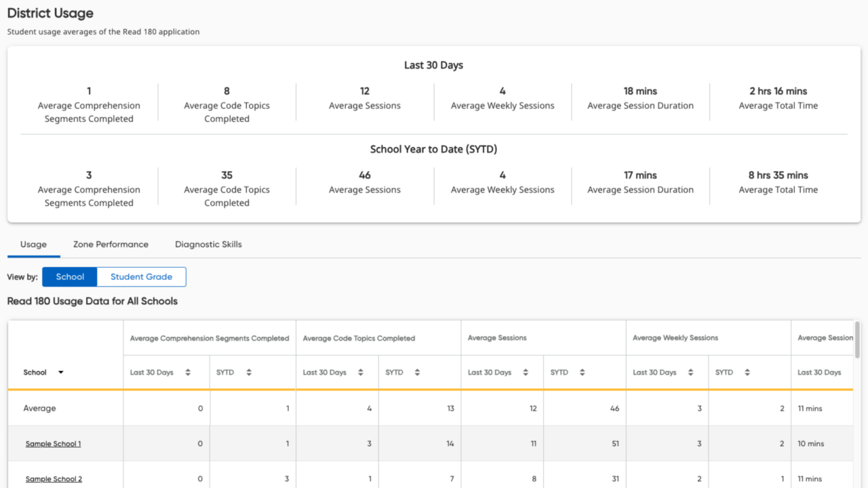The width and height of the screenshot is (868, 488).
Task: Click '18 mins' session duration value
Action: (x=640, y=91)
